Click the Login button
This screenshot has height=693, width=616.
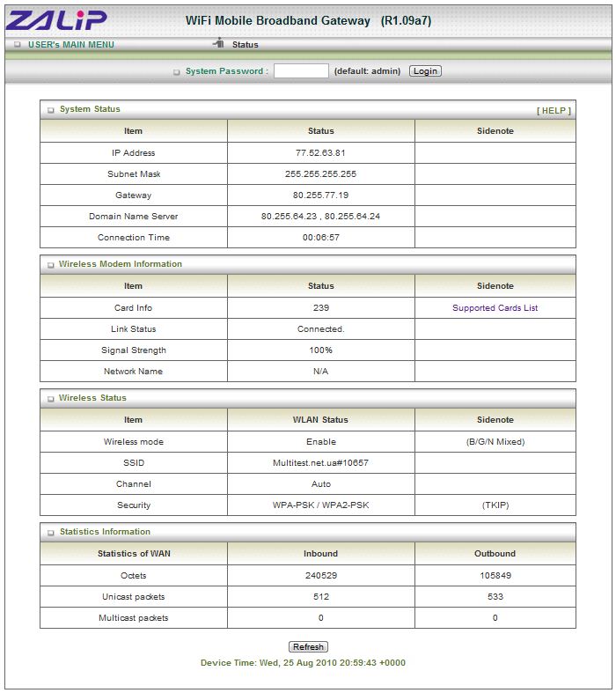click(425, 70)
